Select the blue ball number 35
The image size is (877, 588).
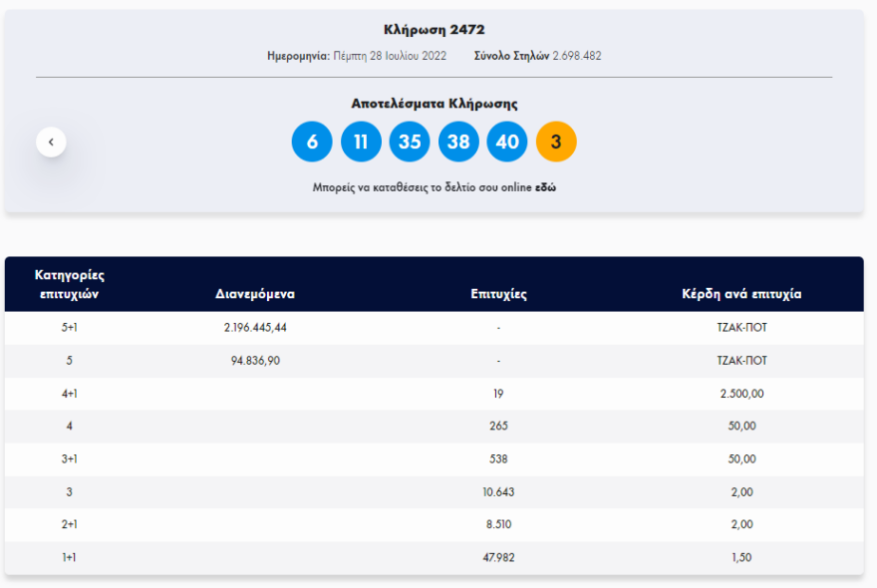click(410, 142)
